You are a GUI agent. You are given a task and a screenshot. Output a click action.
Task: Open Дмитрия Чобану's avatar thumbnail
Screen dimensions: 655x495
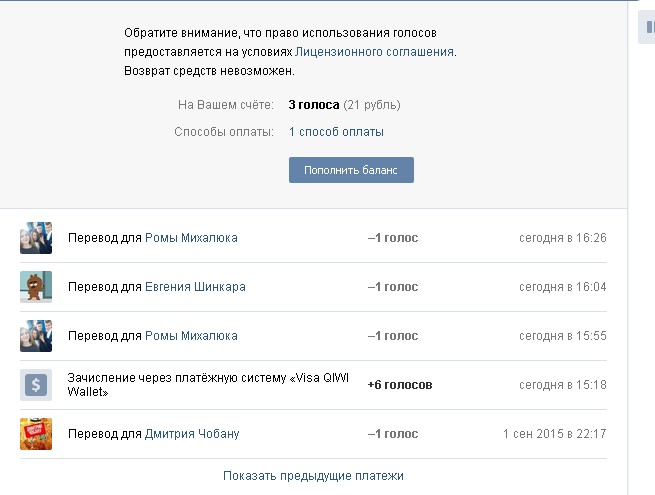pyautogui.click(x=36, y=434)
